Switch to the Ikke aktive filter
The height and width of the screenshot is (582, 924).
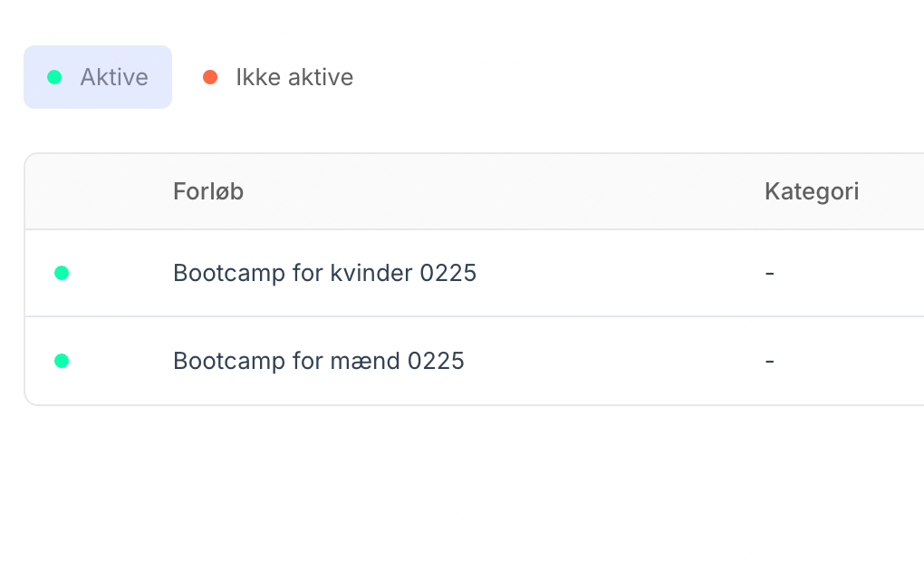point(277,77)
